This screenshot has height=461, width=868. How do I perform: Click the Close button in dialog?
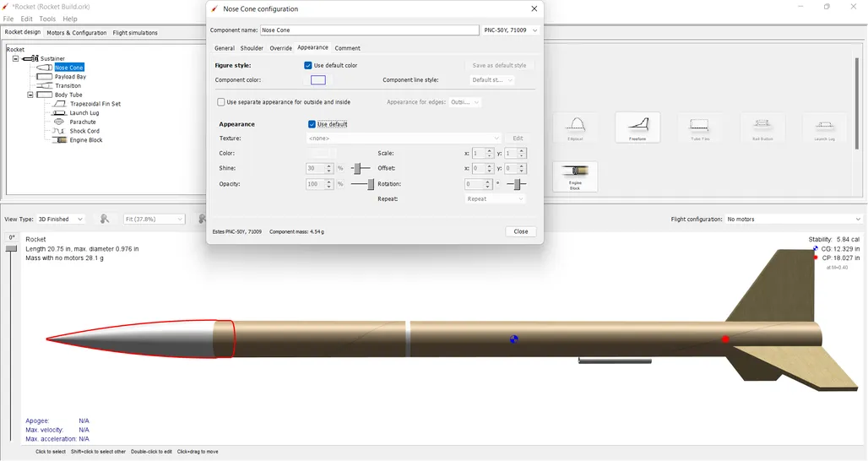coord(521,231)
